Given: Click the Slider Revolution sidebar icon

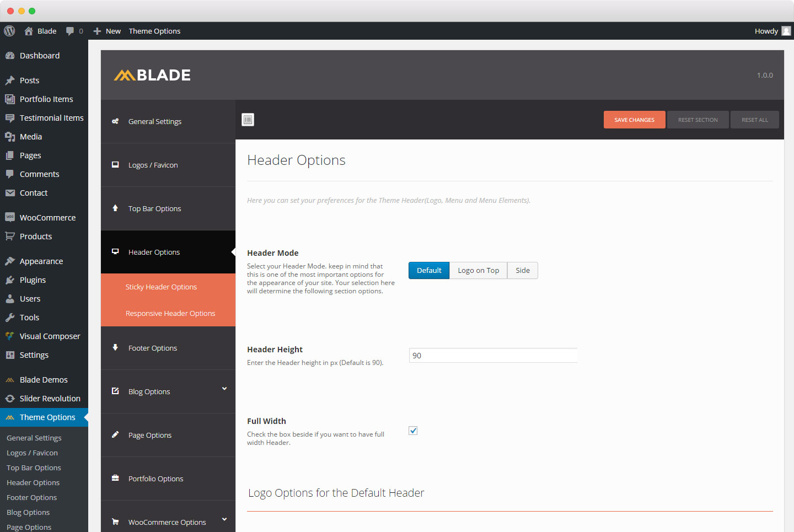Looking at the screenshot, I should pyautogui.click(x=10, y=399).
